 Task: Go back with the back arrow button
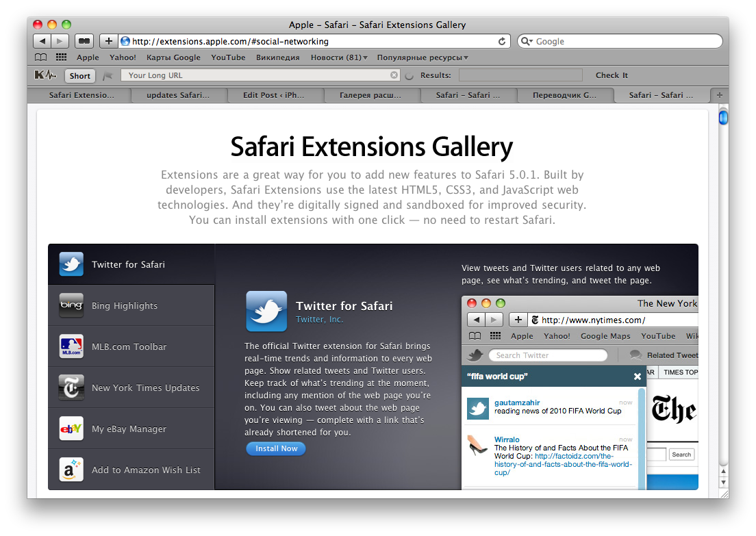(x=42, y=42)
